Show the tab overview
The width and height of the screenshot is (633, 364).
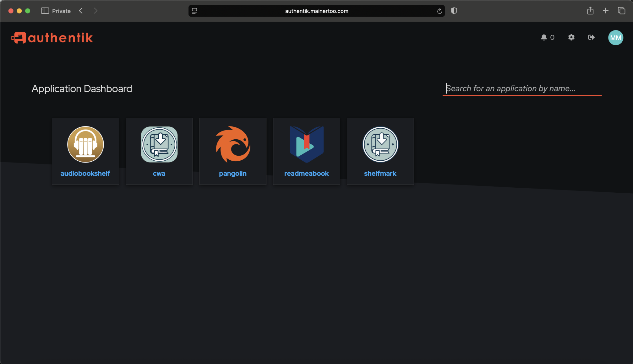click(x=621, y=11)
